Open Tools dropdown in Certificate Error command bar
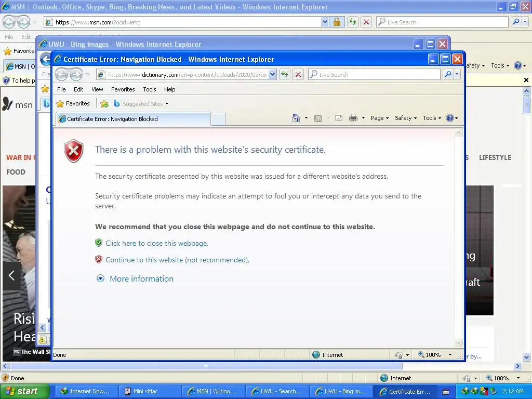532x399 pixels. coord(432,118)
